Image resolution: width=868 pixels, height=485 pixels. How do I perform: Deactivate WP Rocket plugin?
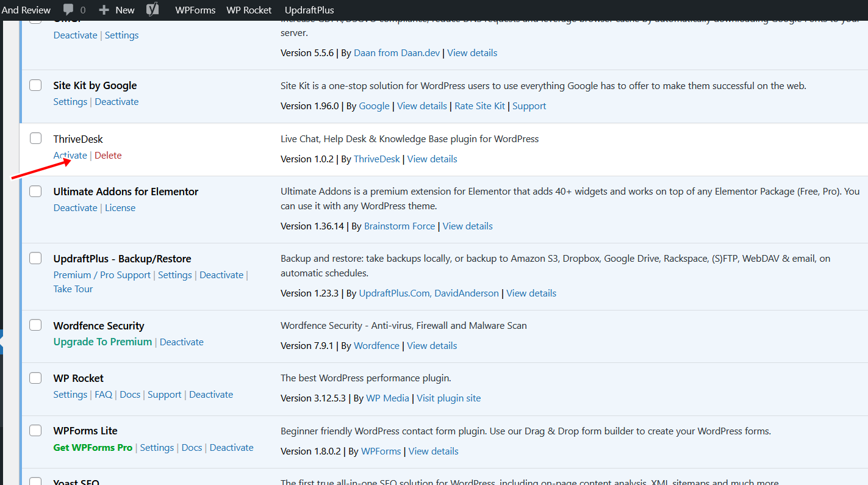(x=211, y=395)
